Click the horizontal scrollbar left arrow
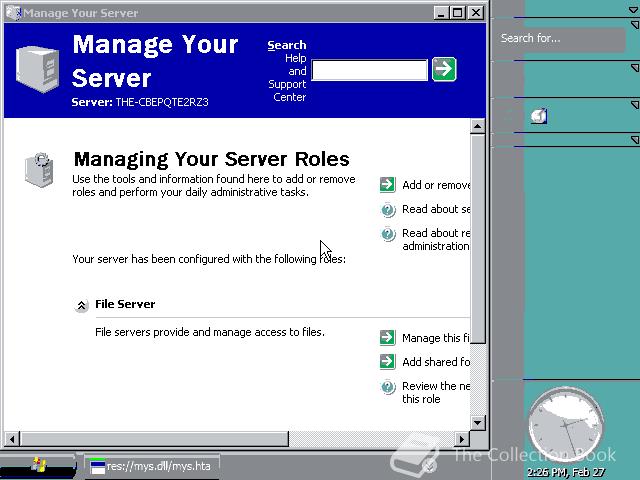The width and height of the screenshot is (640, 480). coord(12,439)
